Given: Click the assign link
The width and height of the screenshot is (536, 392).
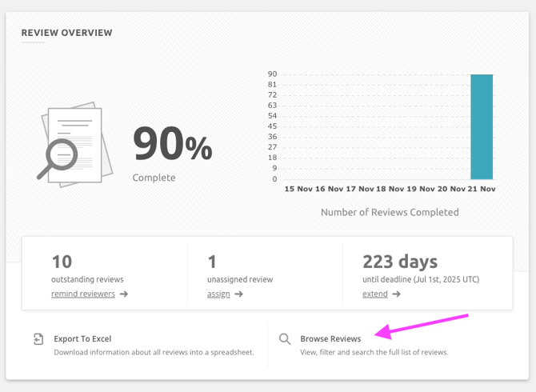Looking at the screenshot, I should (x=218, y=294).
